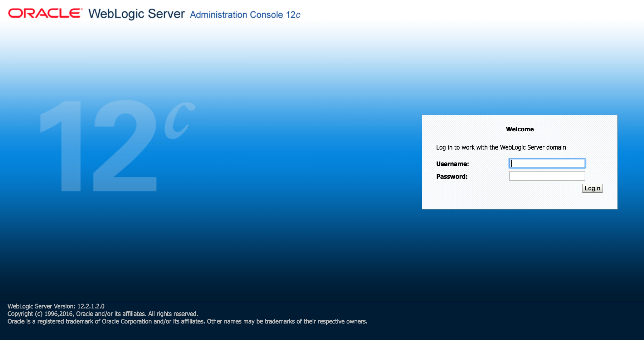
Task: Click the Oracle registered trademark footer line
Action: click(x=187, y=321)
